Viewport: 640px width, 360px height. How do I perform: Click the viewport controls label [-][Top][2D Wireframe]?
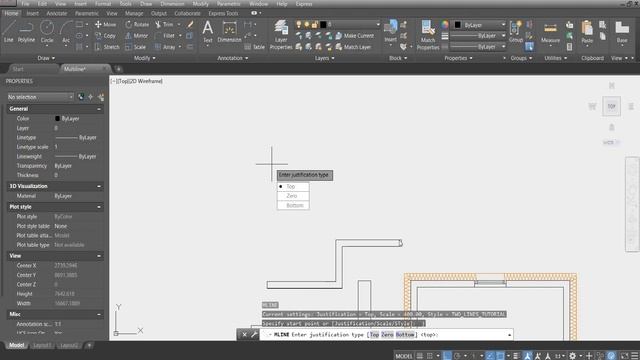pos(137,81)
